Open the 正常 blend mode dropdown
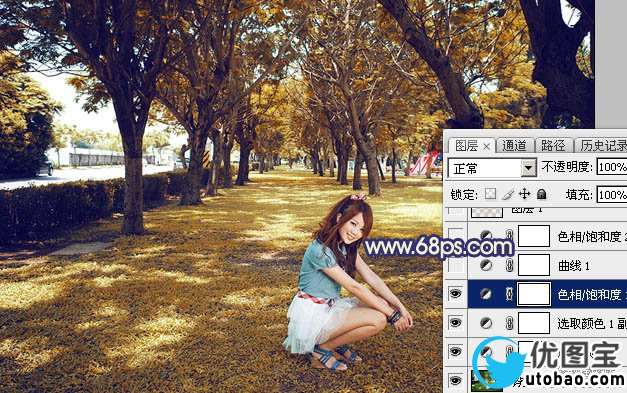Image resolution: width=627 pixels, height=393 pixels. pyautogui.click(x=529, y=168)
